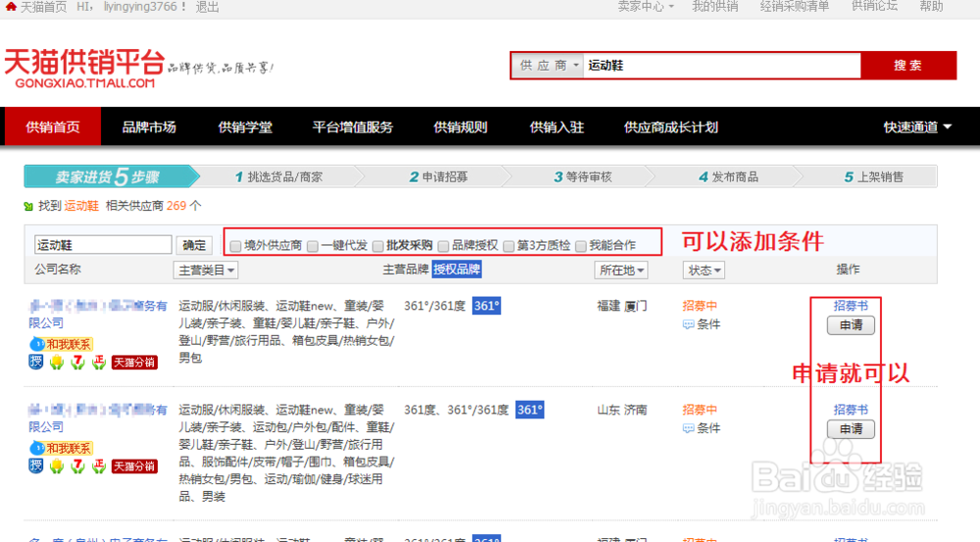This screenshot has height=542, width=980.
Task: Toggle 一键代发 checkbox
Action: [313, 246]
